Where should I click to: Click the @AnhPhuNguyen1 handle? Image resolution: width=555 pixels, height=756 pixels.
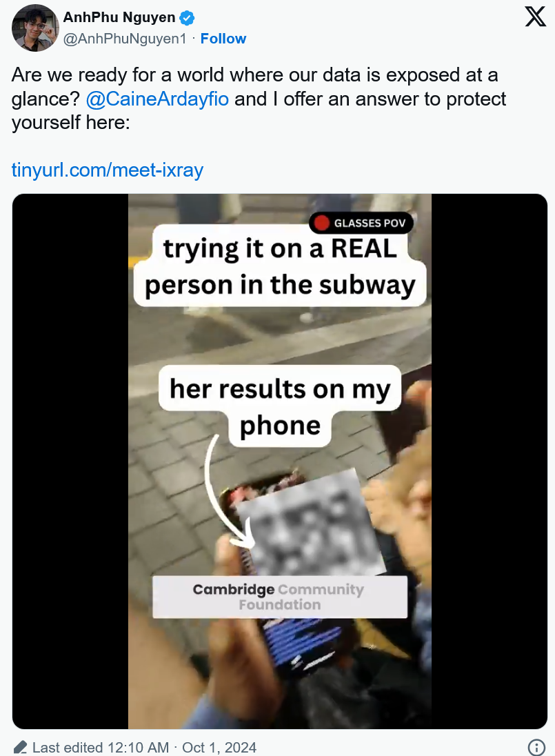[x=125, y=39]
